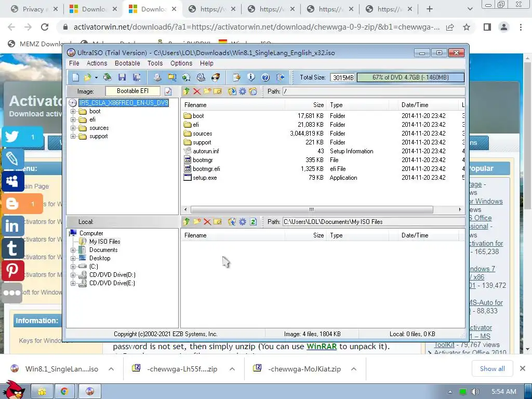This screenshot has height=399, width=532.
Task: Click the DVD capacity usage bar showing 67%
Action: [x=410, y=77]
